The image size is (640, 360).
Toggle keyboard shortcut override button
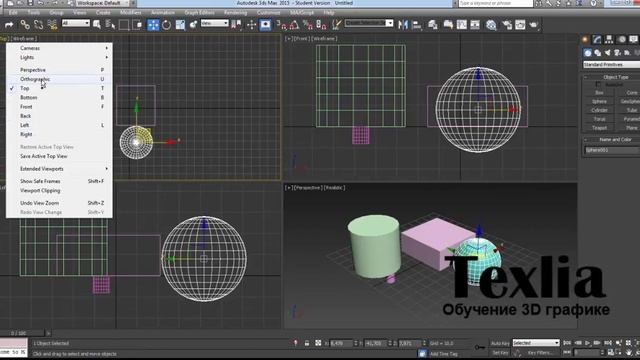[265, 25]
